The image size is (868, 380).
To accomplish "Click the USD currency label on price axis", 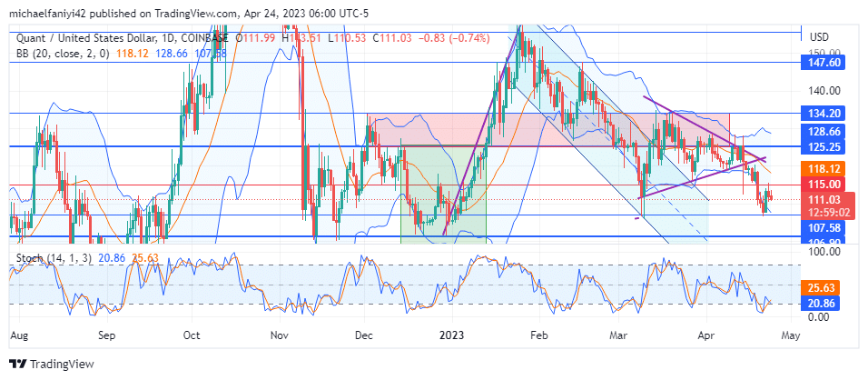I will pos(819,37).
